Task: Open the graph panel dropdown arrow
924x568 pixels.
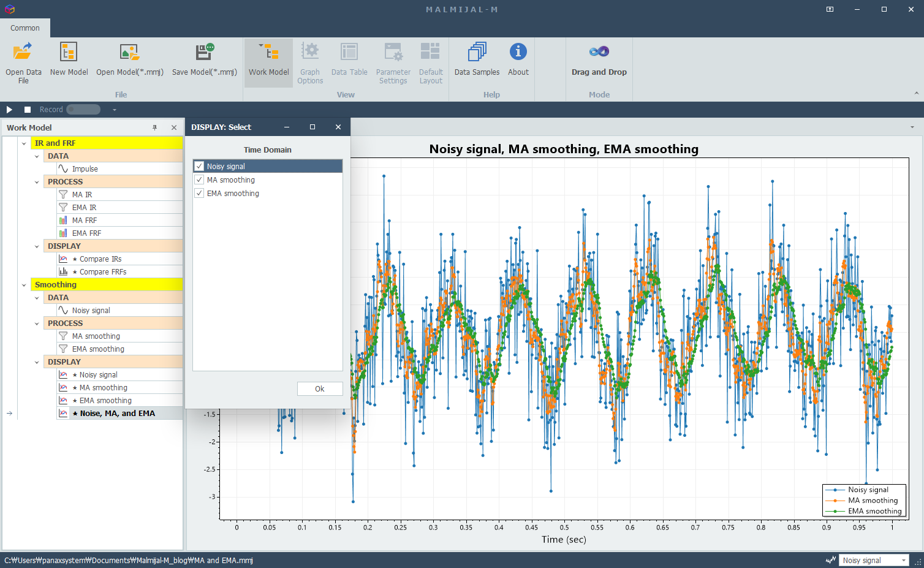Action: click(x=912, y=127)
